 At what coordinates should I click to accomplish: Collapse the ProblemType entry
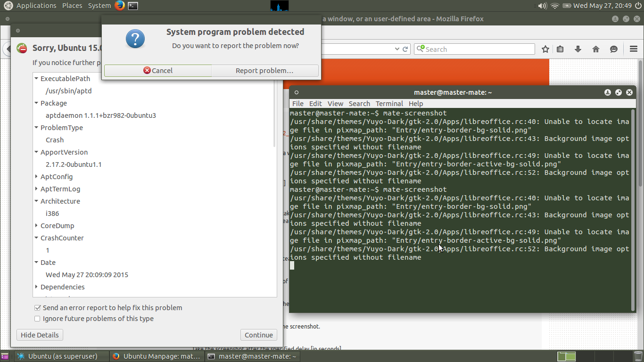pos(36,128)
